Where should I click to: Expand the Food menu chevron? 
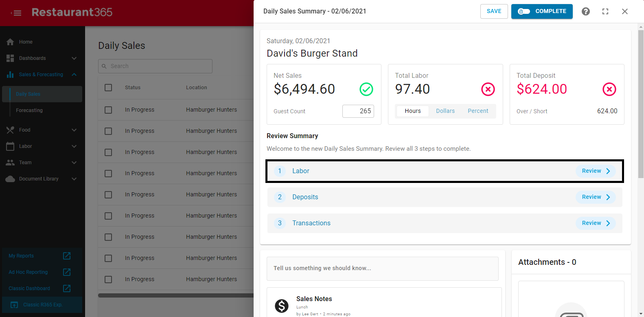click(x=74, y=130)
